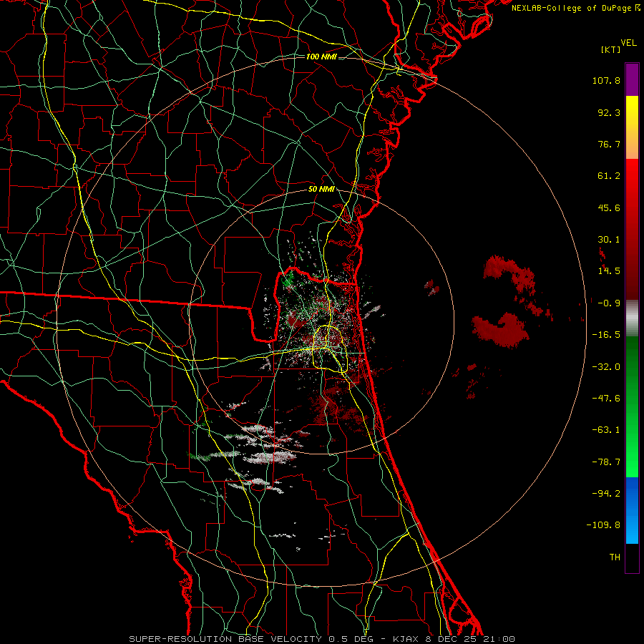Click the -47.6 velocity legend value
The width and height of the screenshot is (644, 644).
[x=606, y=398]
